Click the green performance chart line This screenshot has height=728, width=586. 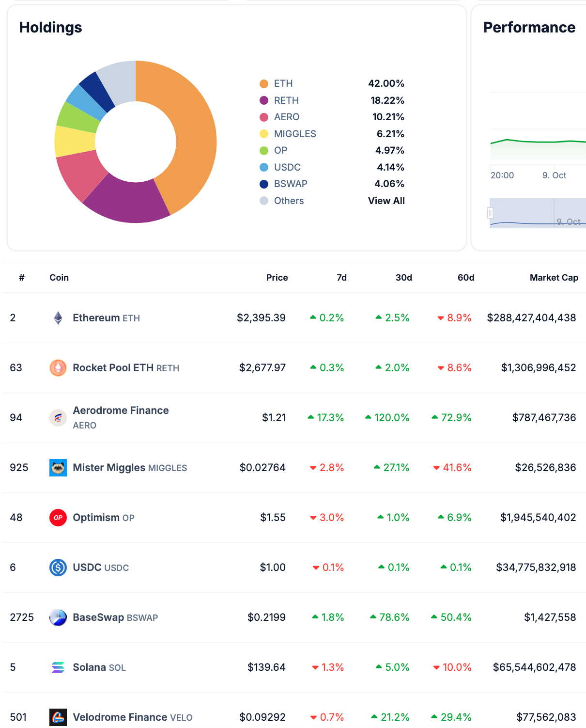[x=538, y=142]
